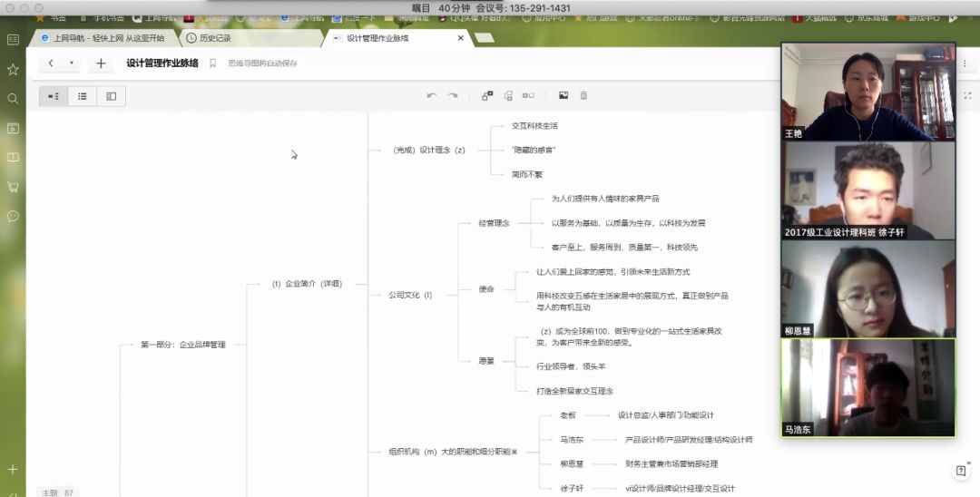This screenshot has height=497, width=980.
Task: Open the favorites star in the left sidebar
Action: coord(13,70)
